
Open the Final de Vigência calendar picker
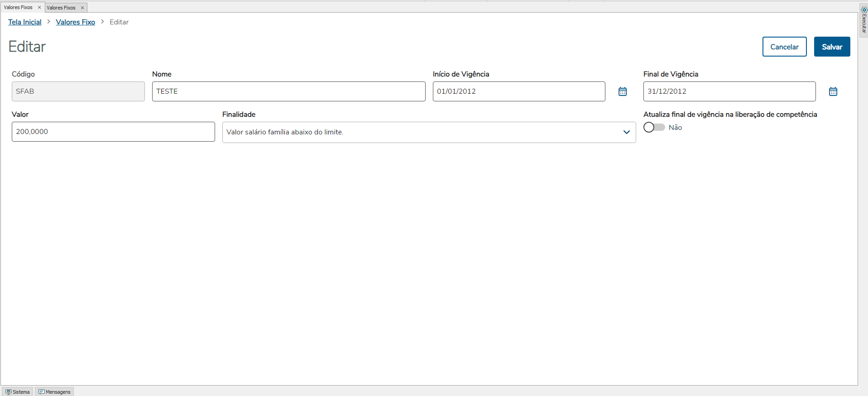coord(833,91)
